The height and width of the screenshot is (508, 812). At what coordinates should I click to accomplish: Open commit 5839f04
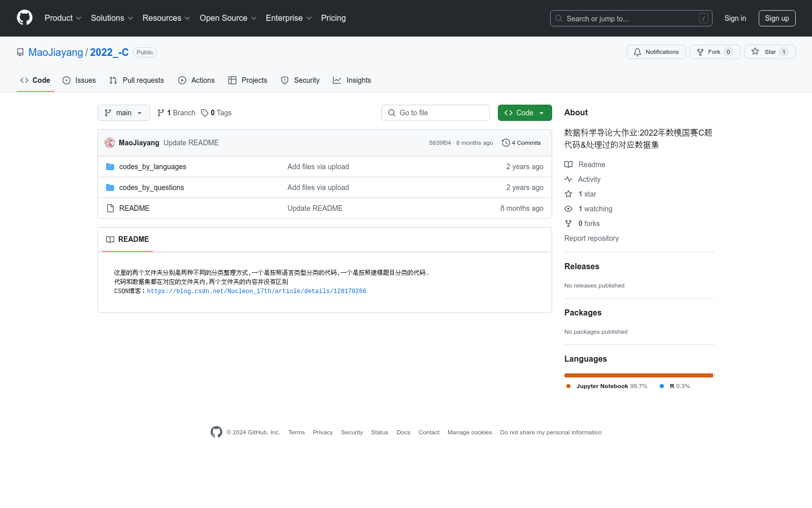pyautogui.click(x=440, y=143)
